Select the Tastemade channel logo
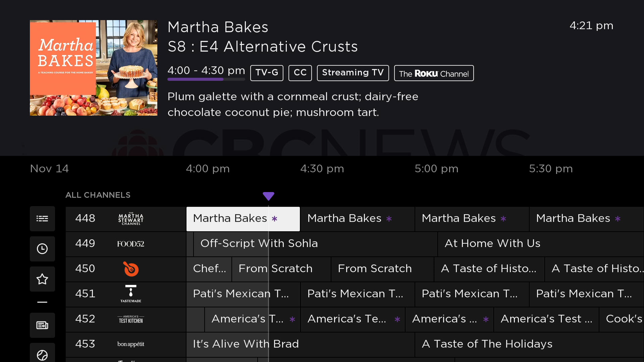Image resolution: width=644 pixels, height=362 pixels. click(131, 294)
